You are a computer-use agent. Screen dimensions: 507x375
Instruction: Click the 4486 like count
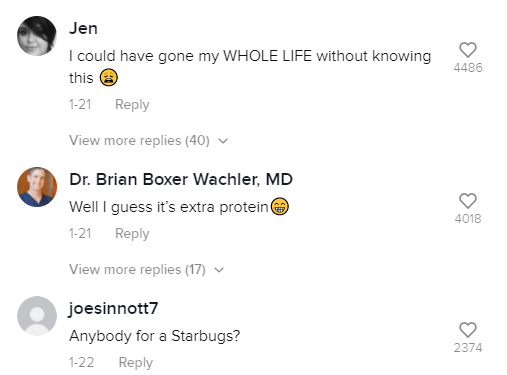click(x=468, y=68)
